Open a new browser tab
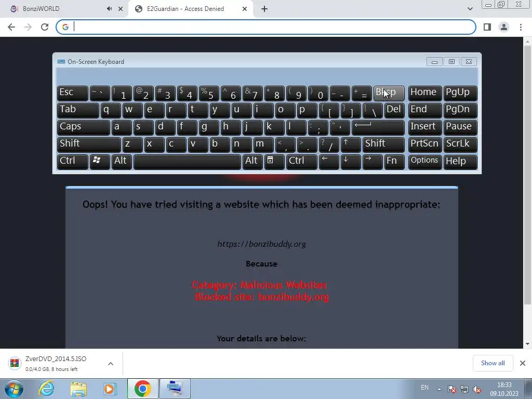This screenshot has width=532, height=399. coord(264,9)
